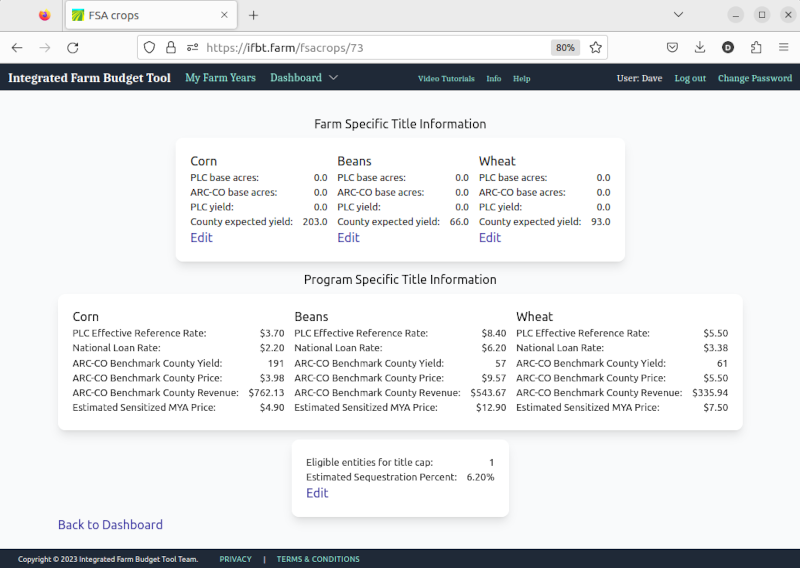Go back with the browser back arrow
The image size is (800, 568).
[17, 47]
